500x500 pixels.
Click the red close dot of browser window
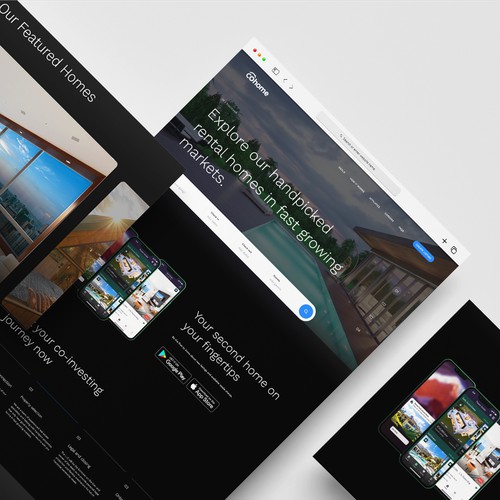pyautogui.click(x=255, y=50)
